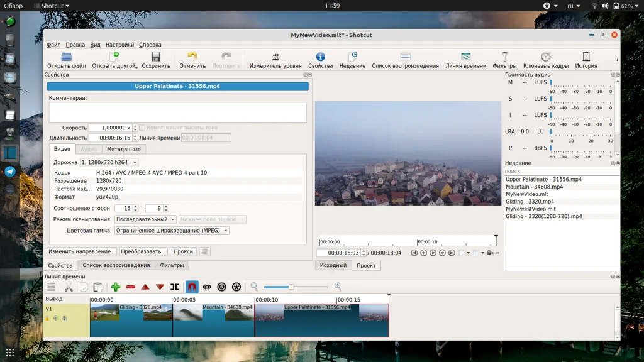The image size is (644, 362).
Task: Open the Audio Level Meter toolbar icon
Action: coord(275,60)
